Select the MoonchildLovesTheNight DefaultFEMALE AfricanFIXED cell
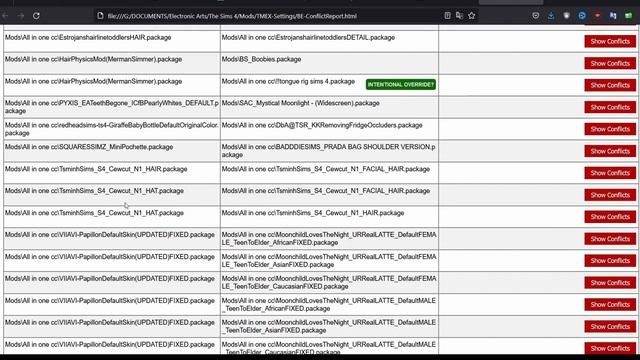Viewport: 640px width, 360px height. click(x=329, y=239)
